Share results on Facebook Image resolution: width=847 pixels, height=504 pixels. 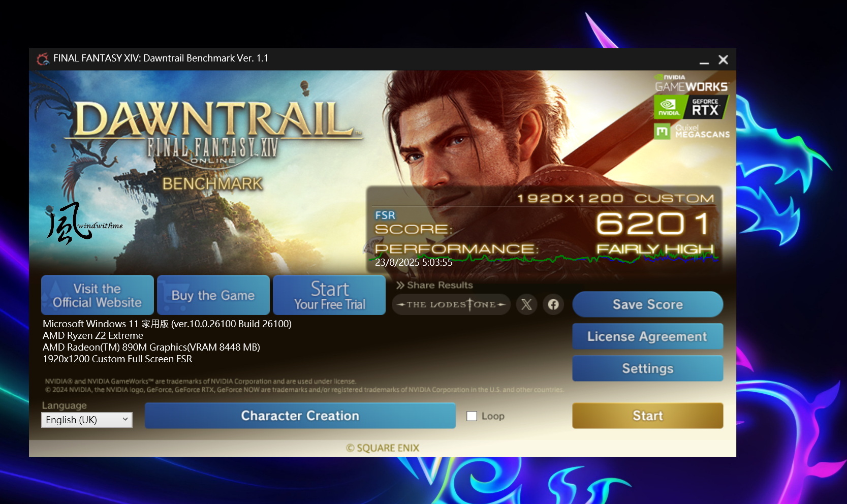[553, 304]
